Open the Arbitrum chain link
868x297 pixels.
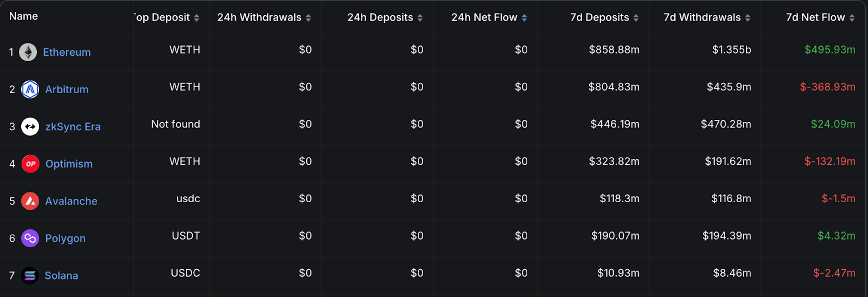67,89
